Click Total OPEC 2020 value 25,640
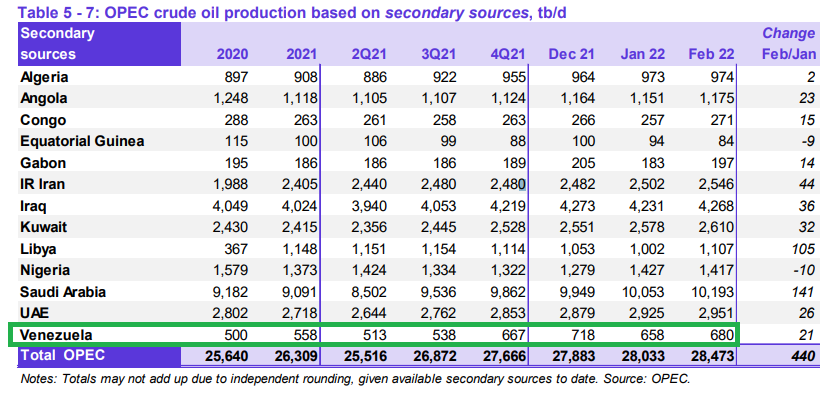Screen dimensions: 836x399 (x=226, y=356)
